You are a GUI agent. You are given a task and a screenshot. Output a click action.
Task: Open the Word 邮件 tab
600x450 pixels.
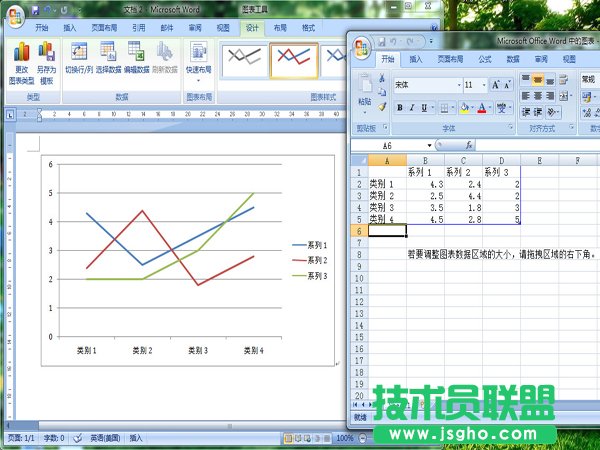pos(167,28)
